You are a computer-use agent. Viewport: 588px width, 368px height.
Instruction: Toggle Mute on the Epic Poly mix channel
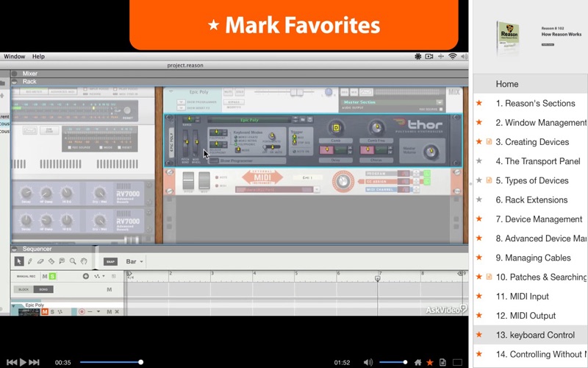(228, 91)
